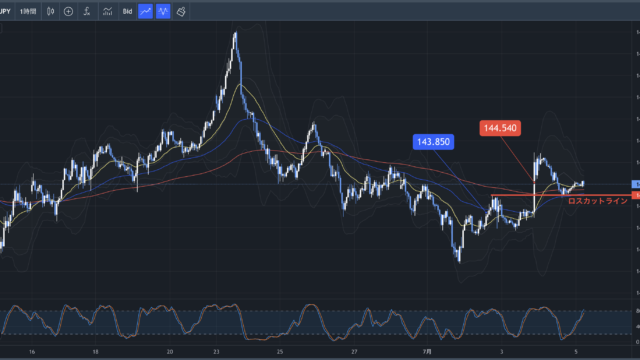Select the red 144.540 price label
640x360 pixels.
click(500, 128)
